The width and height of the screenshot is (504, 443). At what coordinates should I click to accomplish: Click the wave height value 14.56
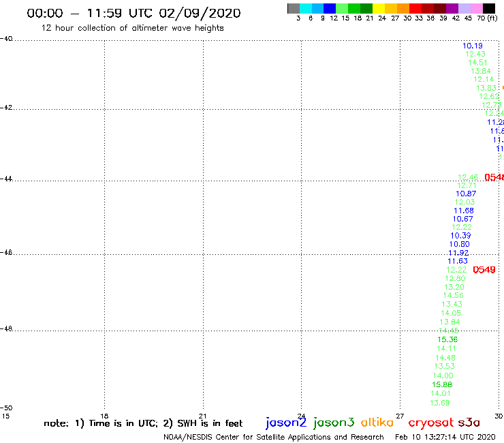454,296
